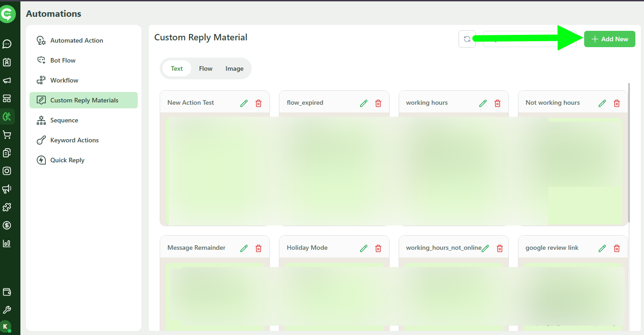Switch to the Flow tab
This screenshot has height=335, width=644.
205,68
